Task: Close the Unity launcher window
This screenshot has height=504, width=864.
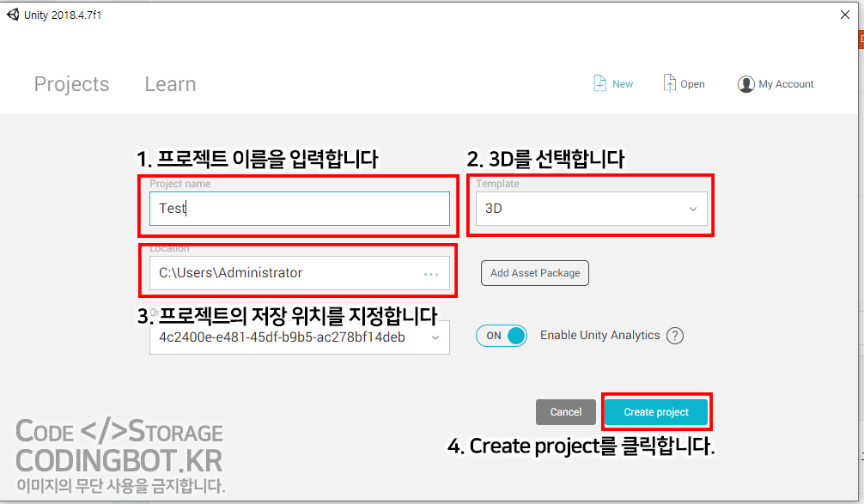Action: (845, 15)
